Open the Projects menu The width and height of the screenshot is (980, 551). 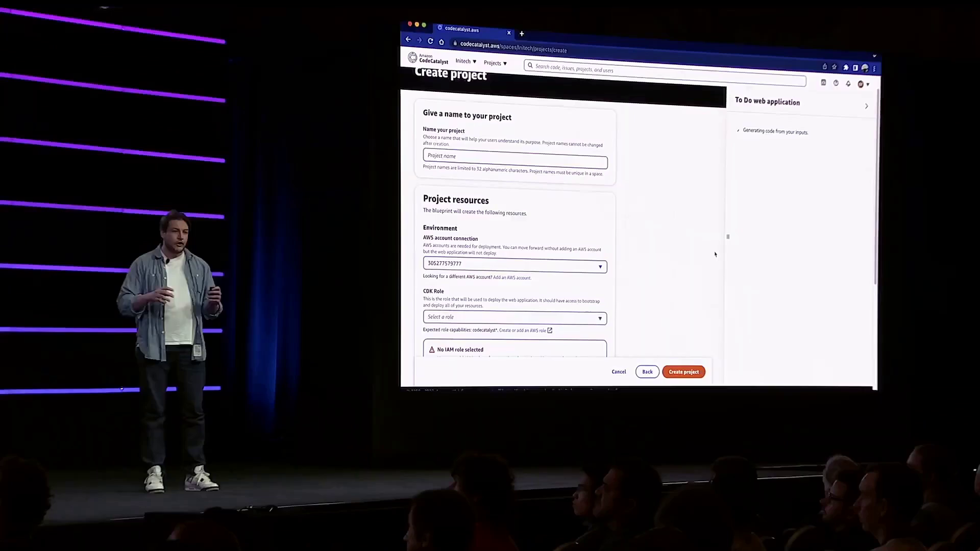[x=495, y=63]
